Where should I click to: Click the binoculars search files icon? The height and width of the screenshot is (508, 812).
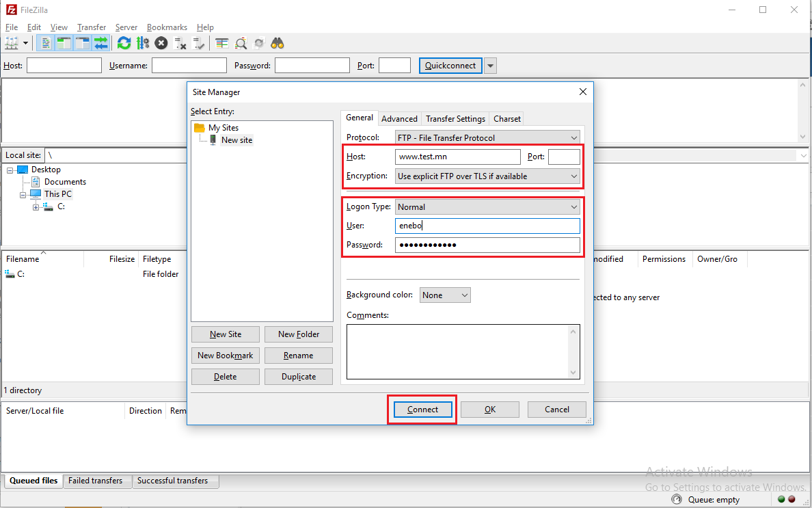(278, 44)
